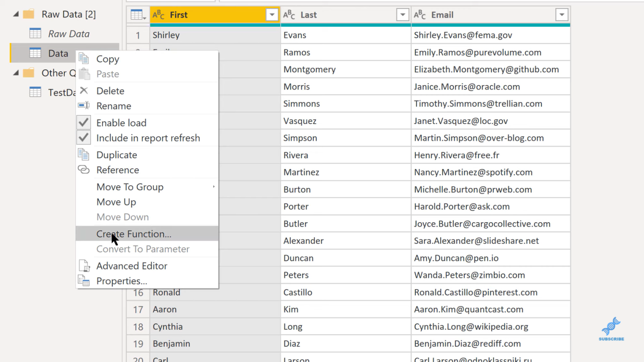This screenshot has width=644, height=362.
Task: Select row number 19
Action: pos(138,344)
